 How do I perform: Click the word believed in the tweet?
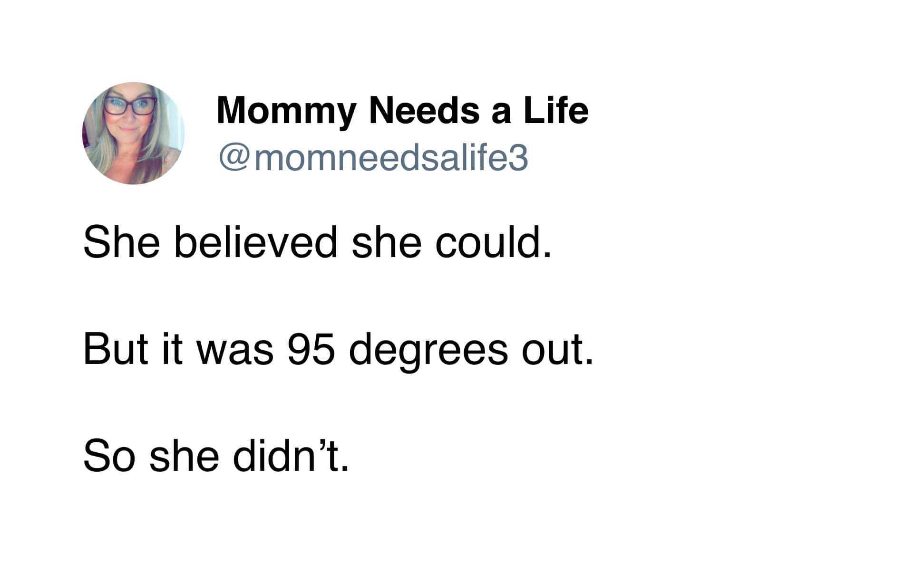click(256, 242)
